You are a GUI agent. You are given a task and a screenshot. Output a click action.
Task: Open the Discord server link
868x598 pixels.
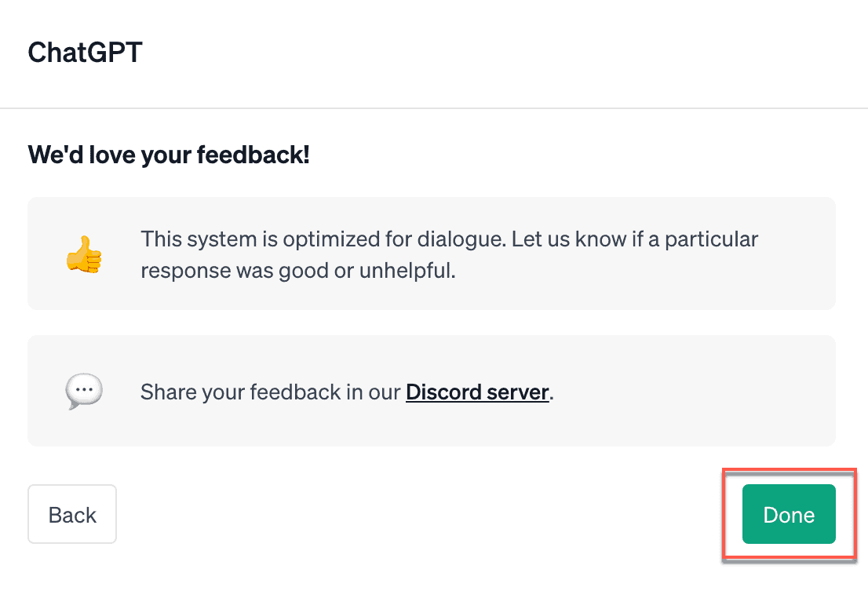[x=477, y=392]
